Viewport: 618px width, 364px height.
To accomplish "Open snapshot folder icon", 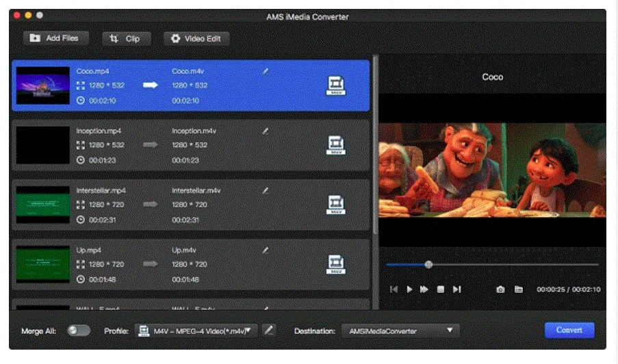I will coord(519,289).
